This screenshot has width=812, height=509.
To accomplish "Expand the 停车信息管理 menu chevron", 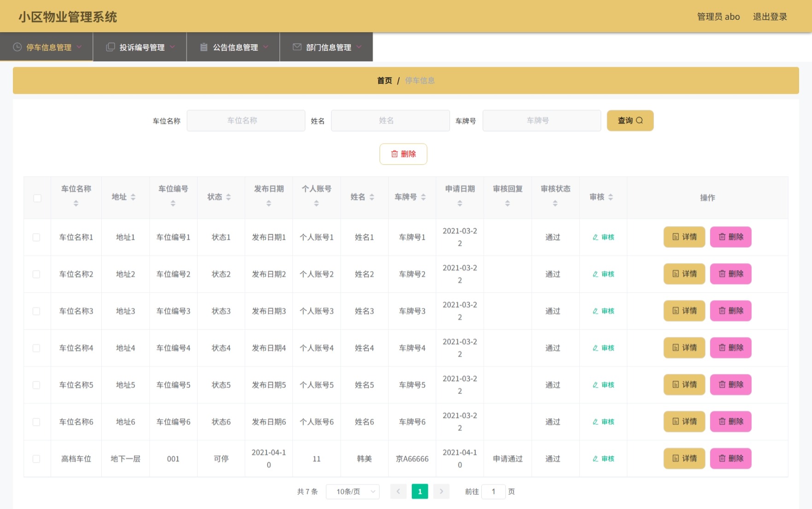I will click(x=79, y=47).
